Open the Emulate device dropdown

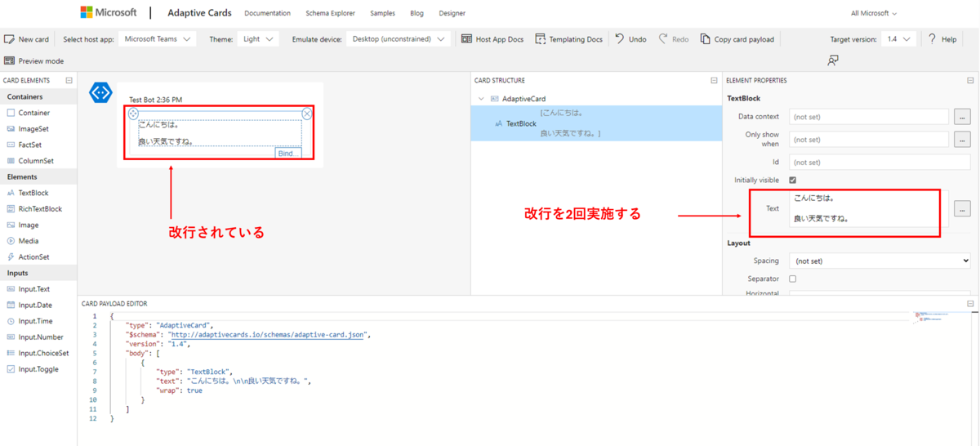tap(399, 39)
